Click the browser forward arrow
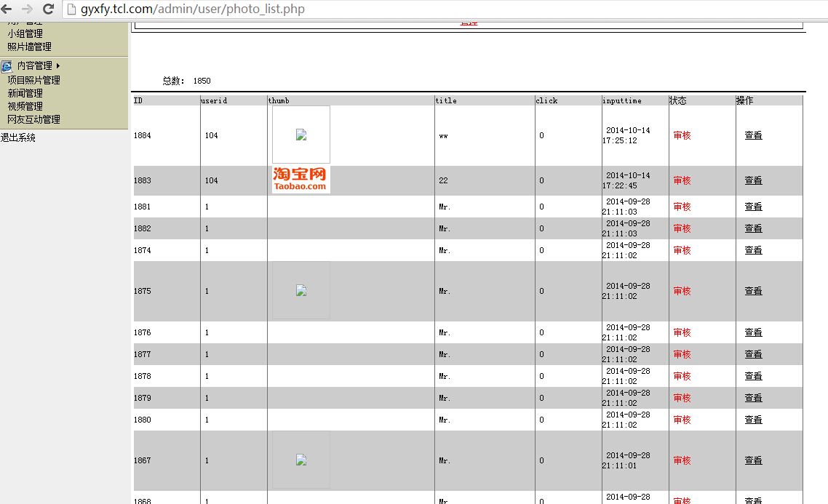This screenshot has height=504, width=828. tap(27, 9)
